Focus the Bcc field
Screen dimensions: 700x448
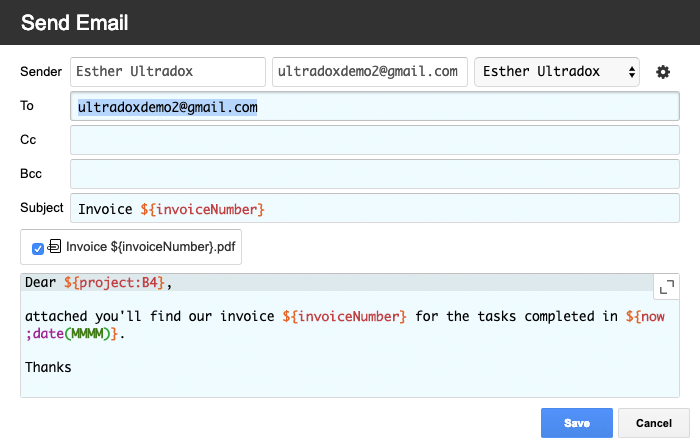coord(375,174)
